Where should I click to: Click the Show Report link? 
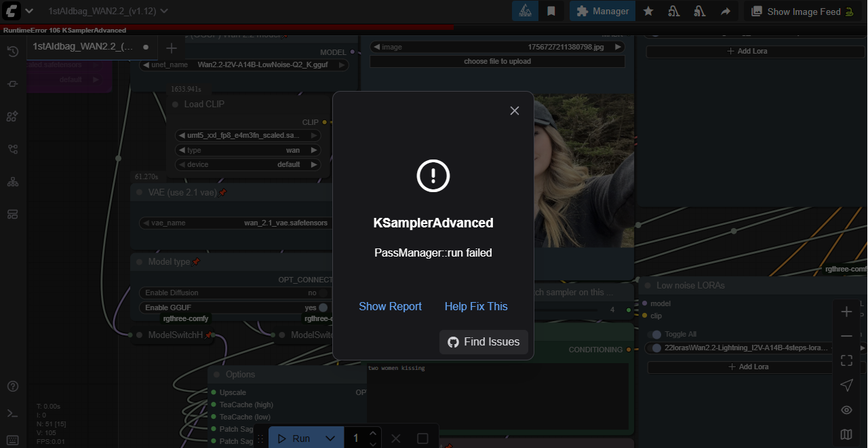[x=390, y=306]
